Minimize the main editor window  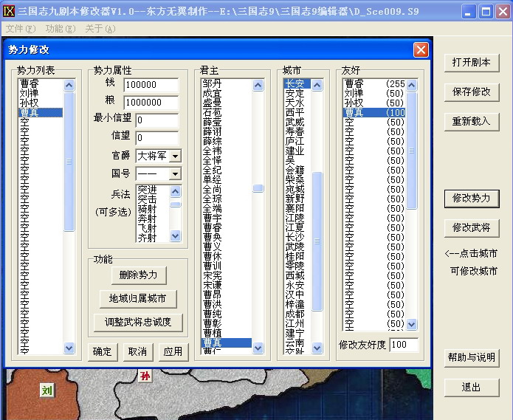click(469, 12)
